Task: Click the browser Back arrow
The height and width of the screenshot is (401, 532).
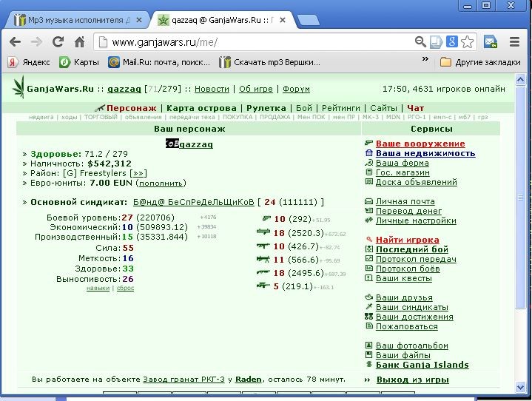Action: 15,42
